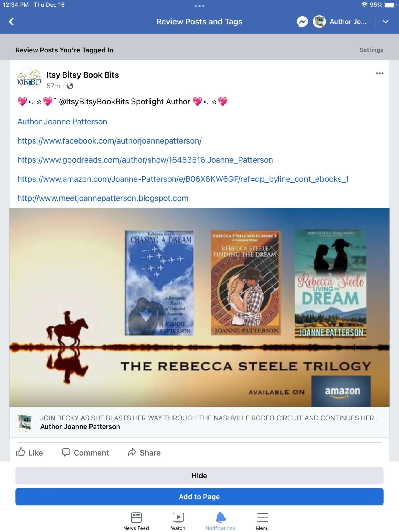Tap the Author Jo... profile avatar
399x532 pixels.
pyautogui.click(x=319, y=22)
